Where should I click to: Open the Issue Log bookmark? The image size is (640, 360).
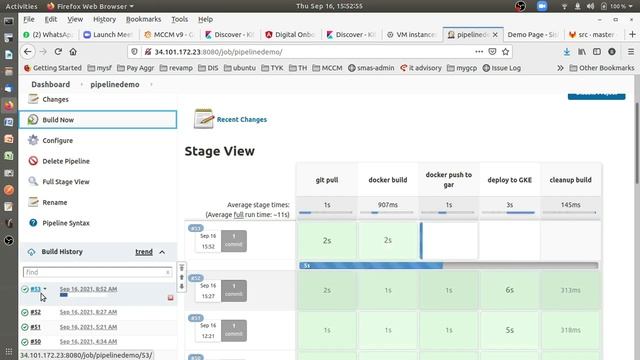pyautogui.click(x=502, y=68)
